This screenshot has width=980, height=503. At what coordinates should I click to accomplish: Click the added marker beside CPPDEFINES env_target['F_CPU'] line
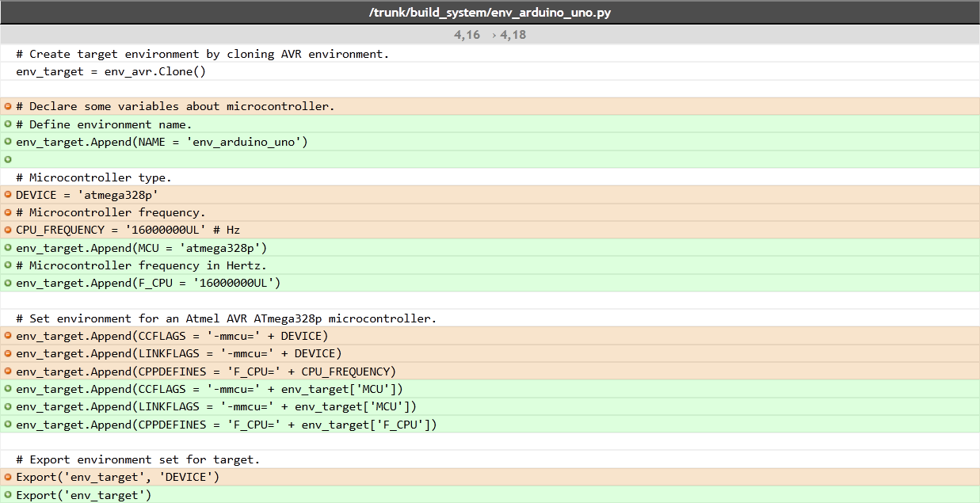click(x=7, y=425)
